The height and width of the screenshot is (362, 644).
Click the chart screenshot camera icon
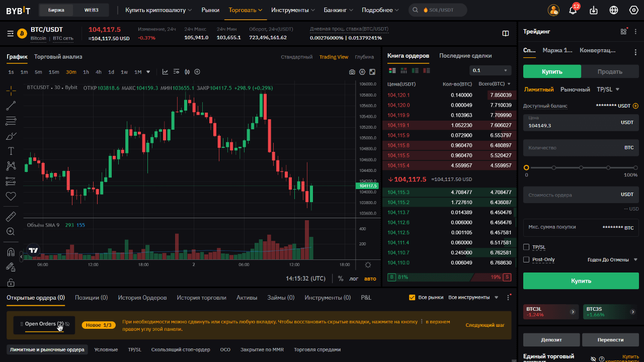[x=352, y=72]
